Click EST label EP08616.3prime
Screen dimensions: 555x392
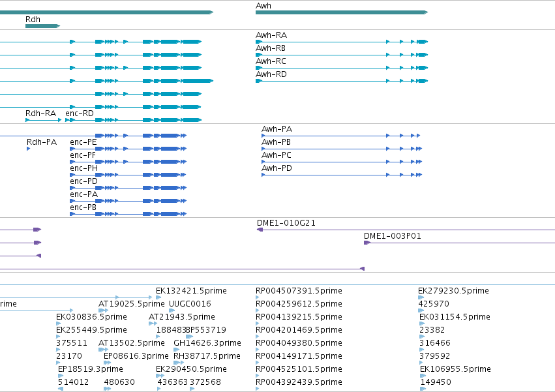(136, 356)
